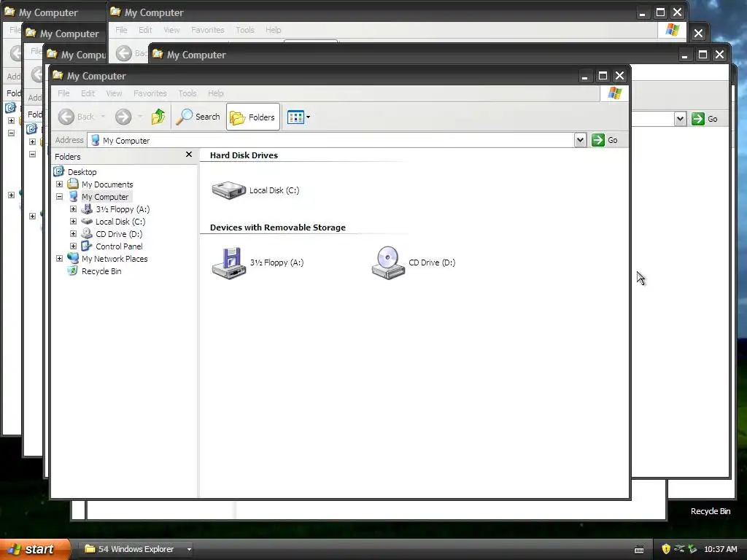The image size is (747, 560).
Task: Click Windows flag logo in the front window
Action: point(614,93)
